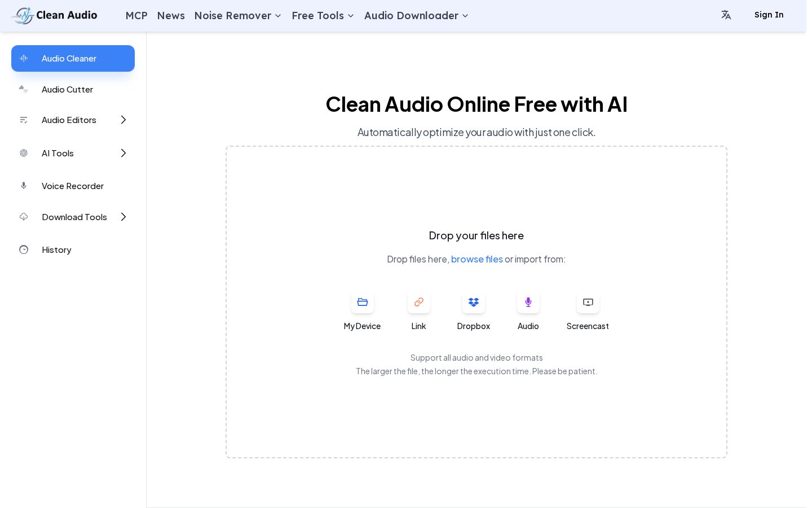
Task: Click the Clean Audio logo icon
Action: pyautogui.click(x=23, y=15)
